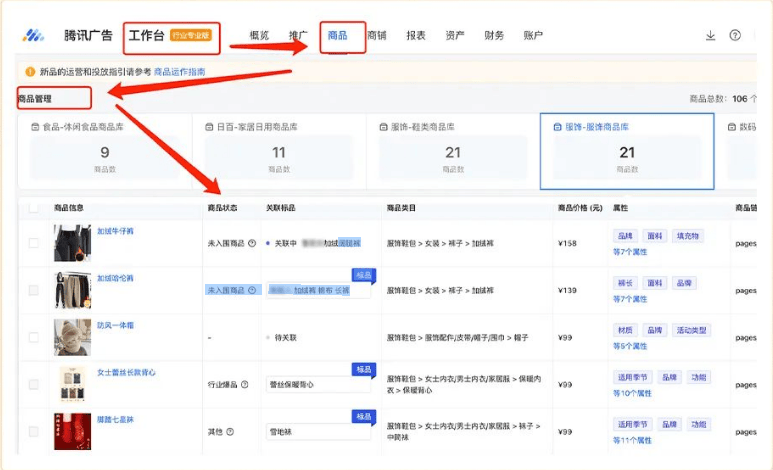
Task: Open the 女士蕾丝长款背心 product thumbnail
Action: pos(72,384)
